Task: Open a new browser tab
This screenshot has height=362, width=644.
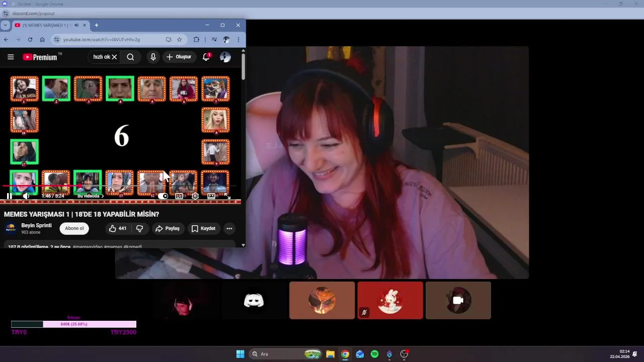Action: point(97,25)
